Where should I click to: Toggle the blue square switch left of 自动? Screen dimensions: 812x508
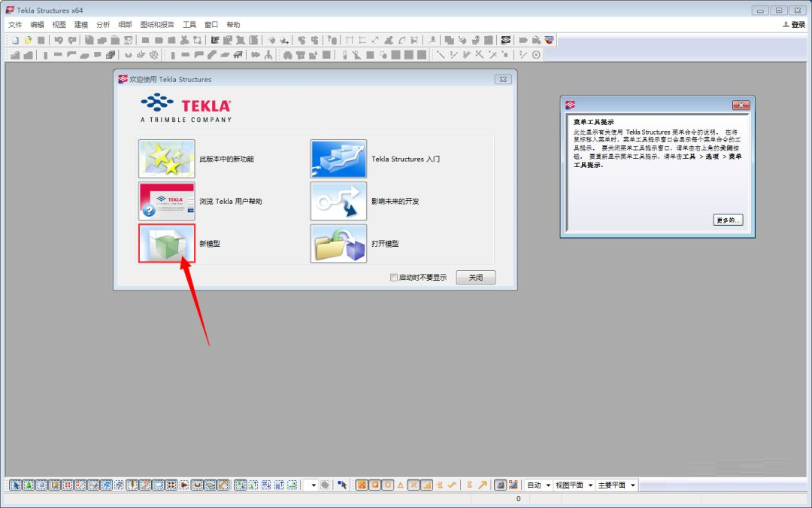pos(500,485)
